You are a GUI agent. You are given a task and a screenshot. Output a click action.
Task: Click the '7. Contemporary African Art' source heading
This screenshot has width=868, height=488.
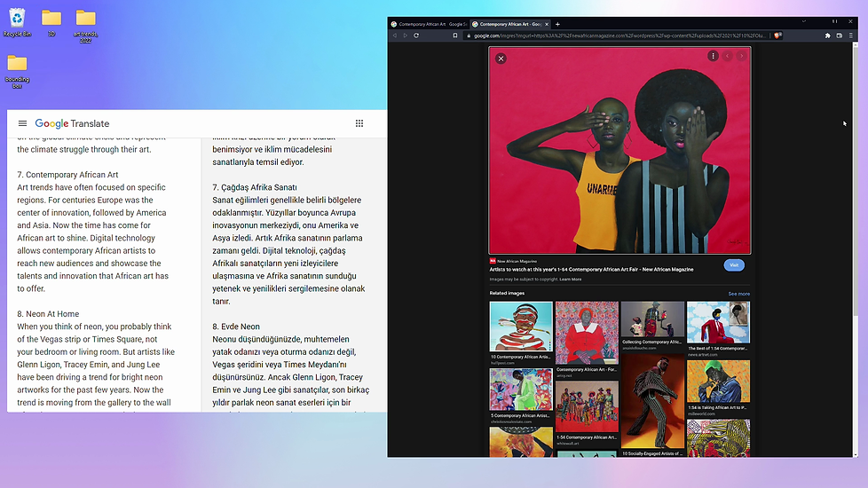67,175
